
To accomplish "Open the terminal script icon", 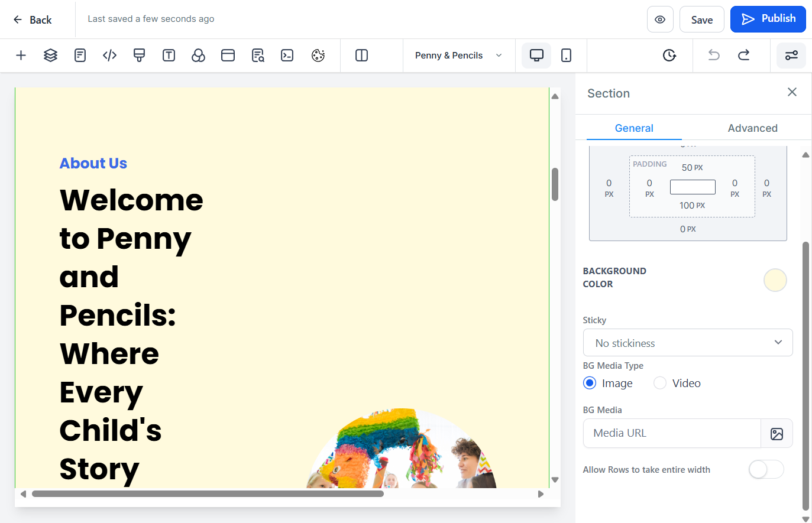I will pos(287,56).
